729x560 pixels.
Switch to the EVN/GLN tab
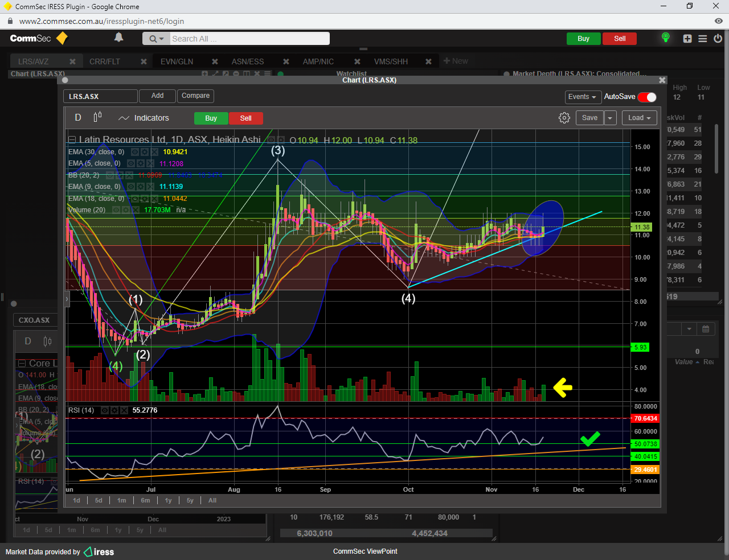coord(177,61)
